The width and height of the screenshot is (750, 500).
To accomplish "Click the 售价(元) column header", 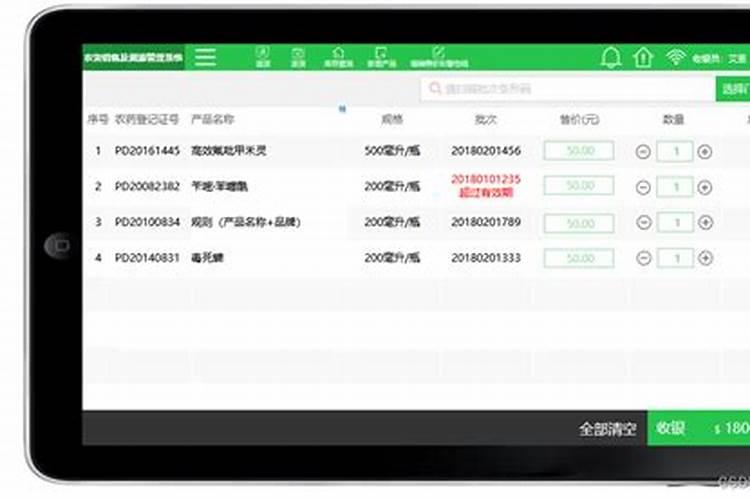I will pyautogui.click(x=579, y=119).
